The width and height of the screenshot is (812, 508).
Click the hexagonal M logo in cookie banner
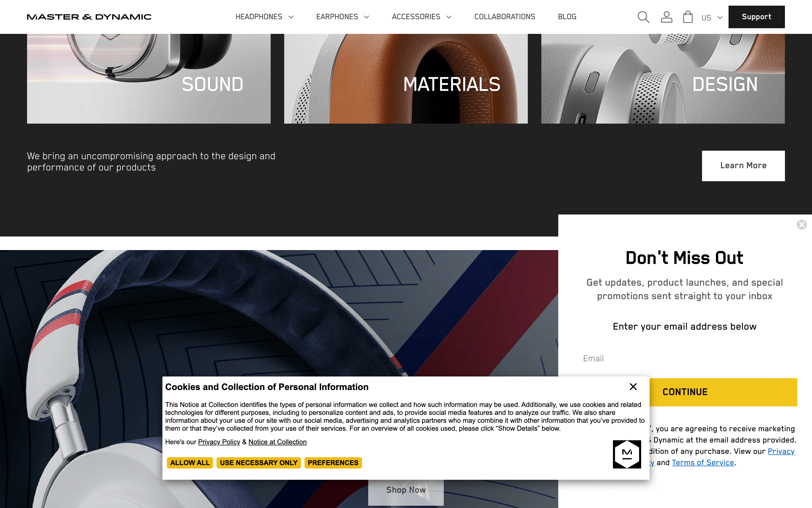click(627, 454)
